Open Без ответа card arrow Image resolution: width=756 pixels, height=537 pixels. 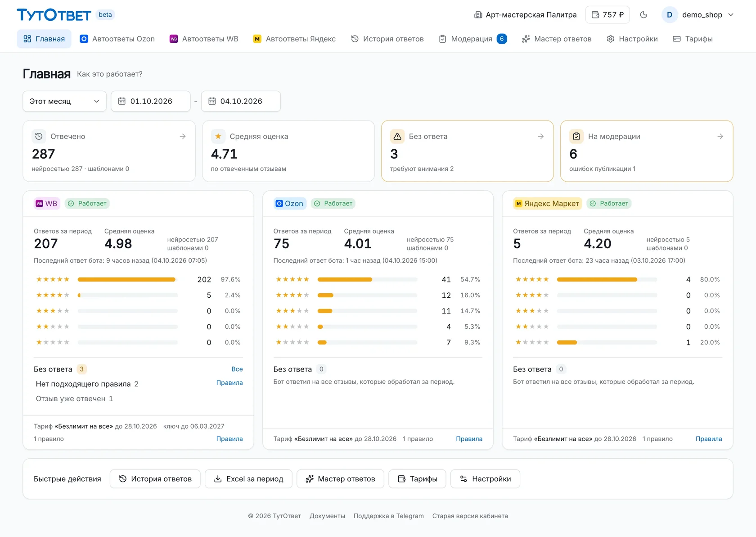(541, 136)
